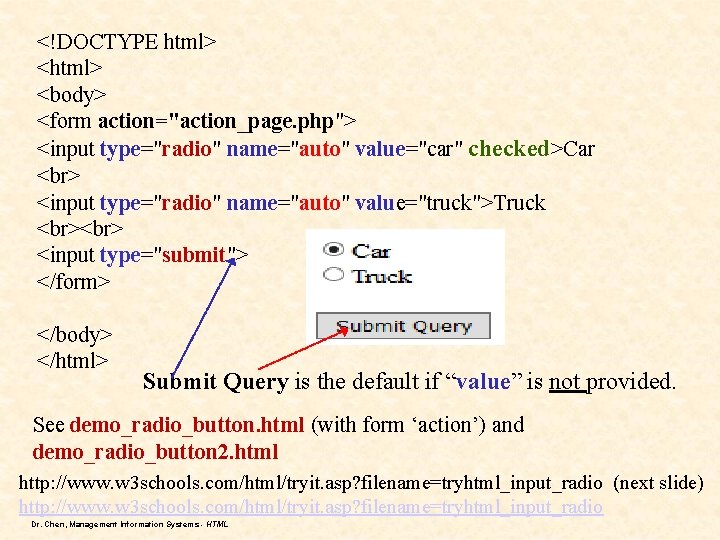Click the opening <html> tag

(x=69, y=68)
